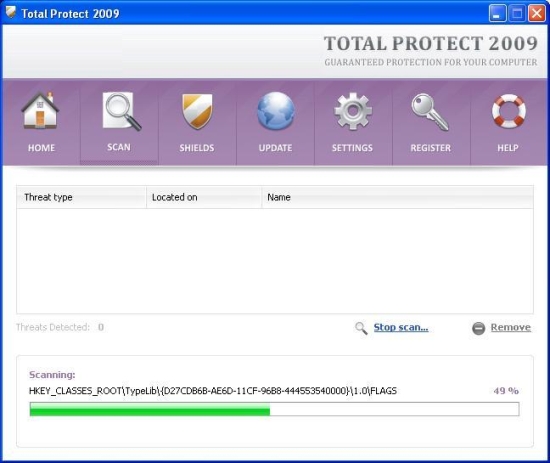Open the Shields shield icon
Viewport: 550px width, 463px height.
coord(197,111)
